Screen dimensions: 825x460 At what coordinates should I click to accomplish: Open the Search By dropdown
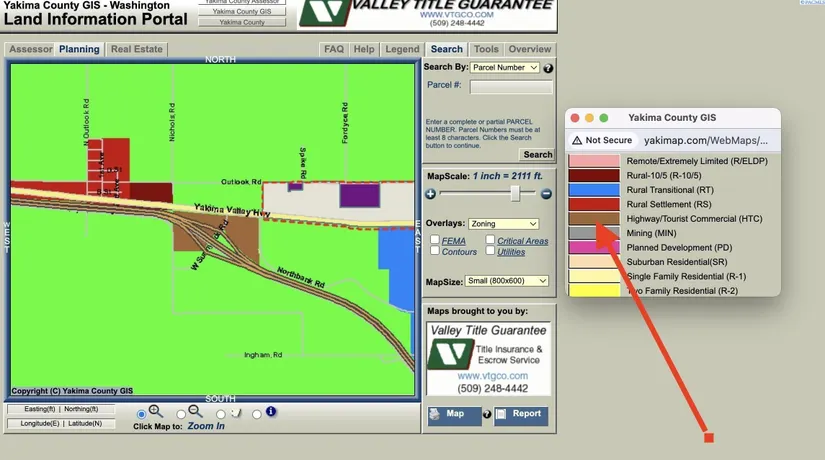click(x=505, y=68)
